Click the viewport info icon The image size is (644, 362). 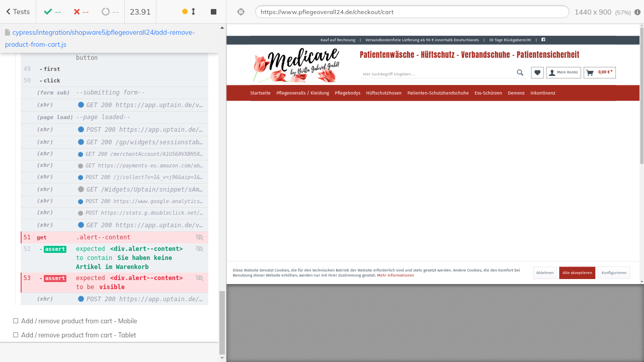637,12
